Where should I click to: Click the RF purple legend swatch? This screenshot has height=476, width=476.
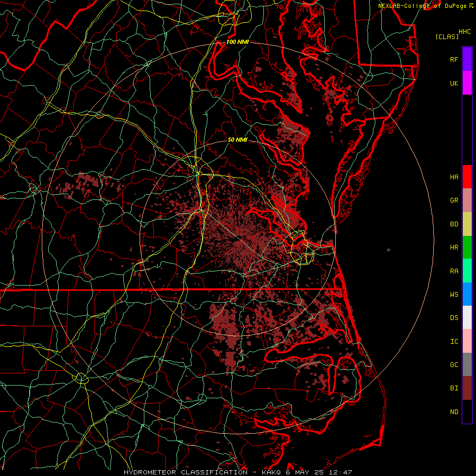[467, 59]
